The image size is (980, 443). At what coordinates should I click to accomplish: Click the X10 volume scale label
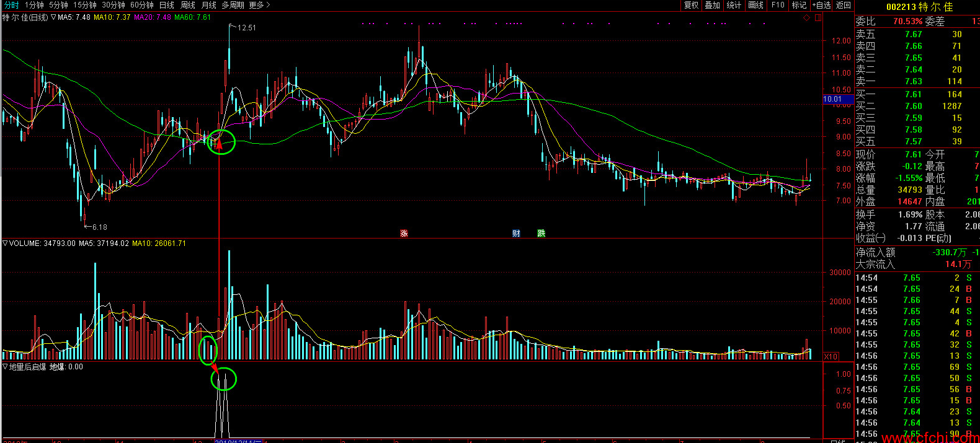pyautogui.click(x=831, y=356)
